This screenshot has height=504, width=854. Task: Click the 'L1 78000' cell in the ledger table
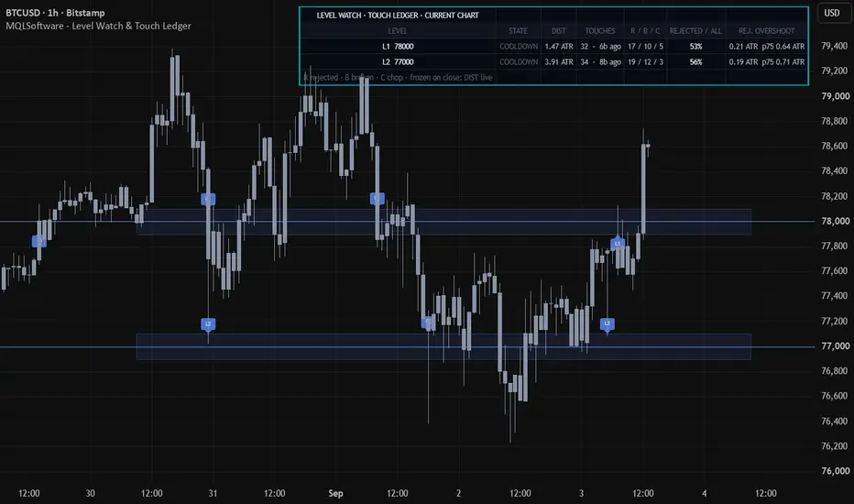pyautogui.click(x=398, y=47)
